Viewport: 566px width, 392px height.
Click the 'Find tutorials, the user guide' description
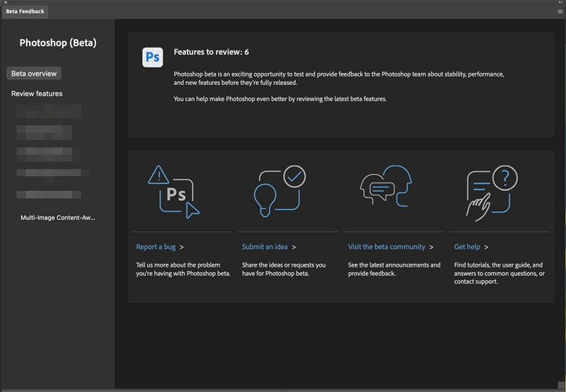(499, 273)
